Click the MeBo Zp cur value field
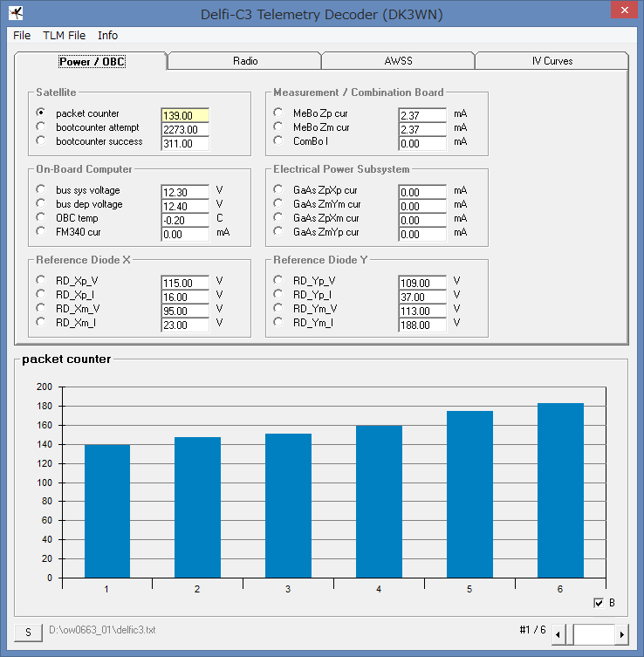 pos(422,116)
